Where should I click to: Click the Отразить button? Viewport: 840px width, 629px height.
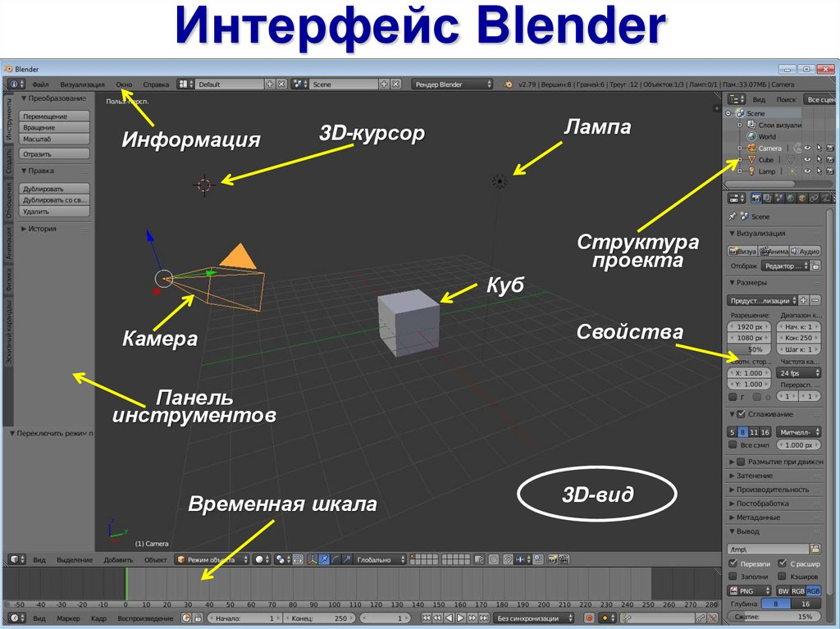[x=54, y=154]
